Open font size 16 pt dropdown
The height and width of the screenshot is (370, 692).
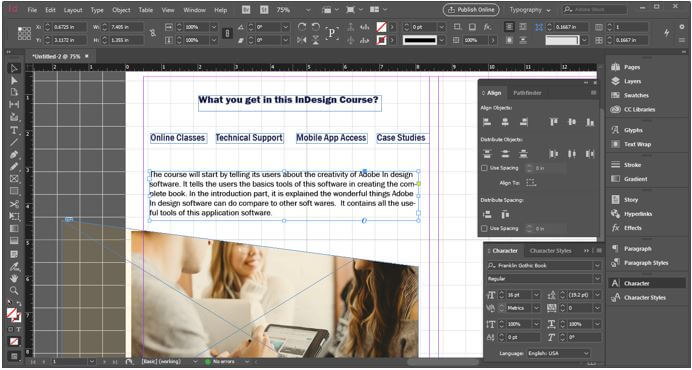pyautogui.click(x=536, y=295)
